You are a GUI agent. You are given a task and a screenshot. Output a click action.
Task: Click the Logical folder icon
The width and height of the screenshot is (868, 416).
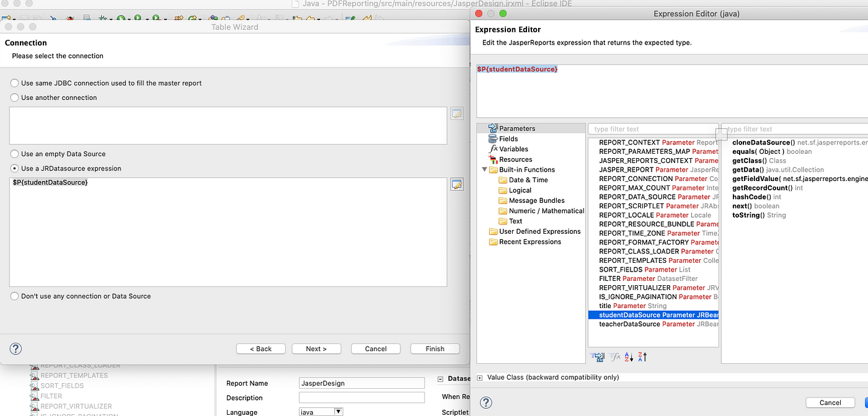pyautogui.click(x=503, y=190)
